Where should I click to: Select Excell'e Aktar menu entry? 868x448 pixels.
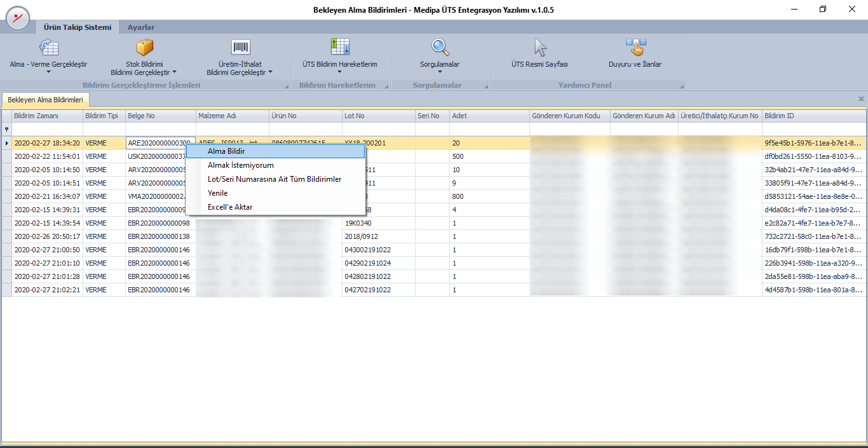click(x=230, y=207)
